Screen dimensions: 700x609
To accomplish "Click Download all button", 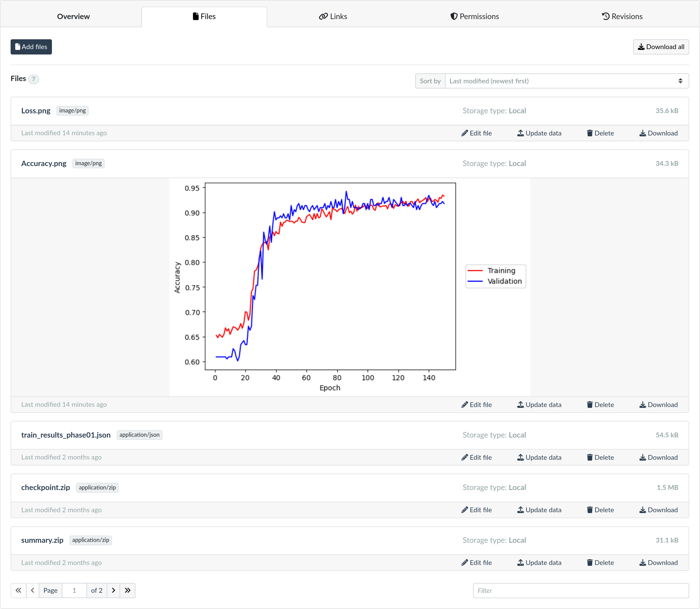I will tap(660, 47).
